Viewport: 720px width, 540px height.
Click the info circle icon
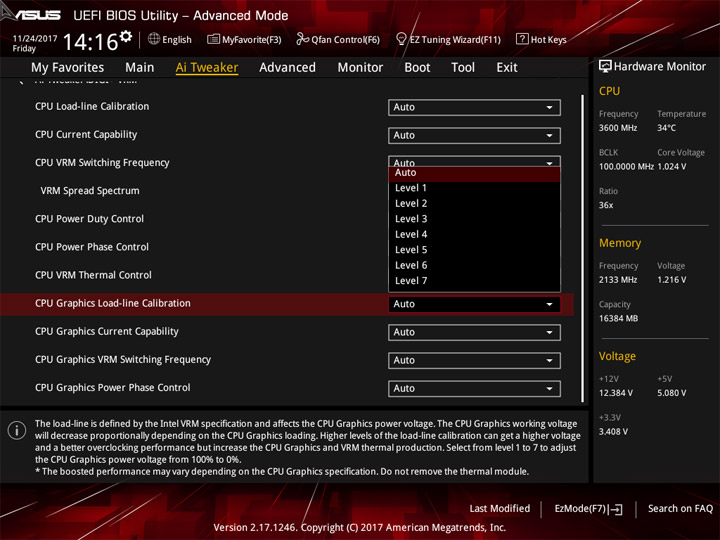click(17, 430)
